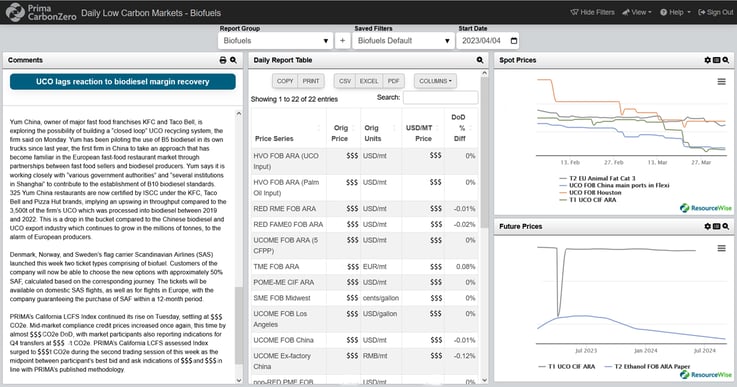This screenshot has width=737, height=387.
Task: Toggle T1 UCO CIF ARA in Future Prices
Action: tap(567, 366)
